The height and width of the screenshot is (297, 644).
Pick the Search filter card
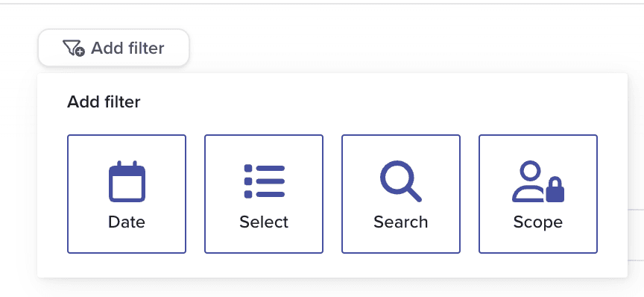(401, 194)
